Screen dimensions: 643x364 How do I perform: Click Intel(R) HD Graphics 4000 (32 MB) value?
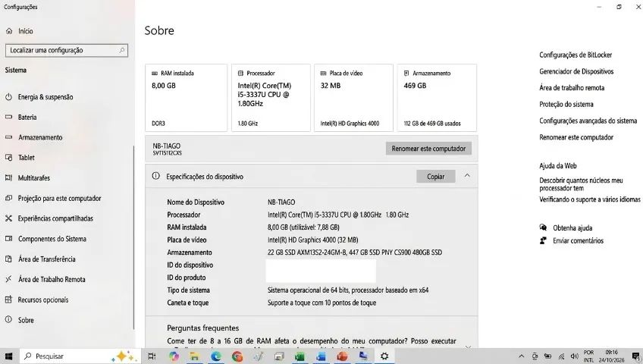click(x=313, y=240)
